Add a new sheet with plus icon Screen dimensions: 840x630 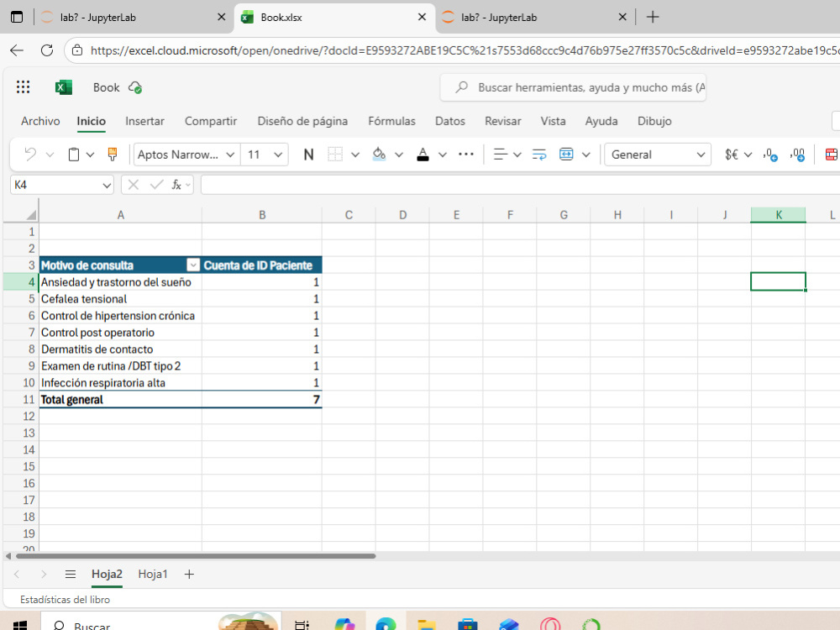click(189, 575)
